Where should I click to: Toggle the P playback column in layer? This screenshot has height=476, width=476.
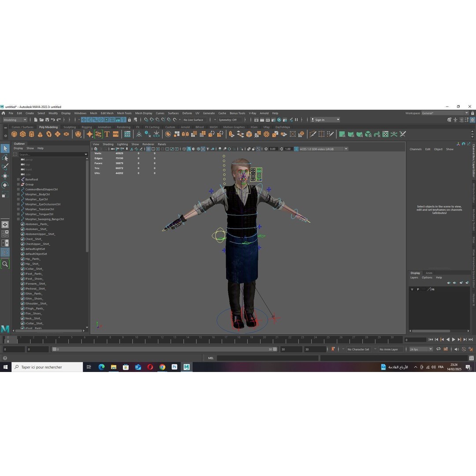pos(418,289)
